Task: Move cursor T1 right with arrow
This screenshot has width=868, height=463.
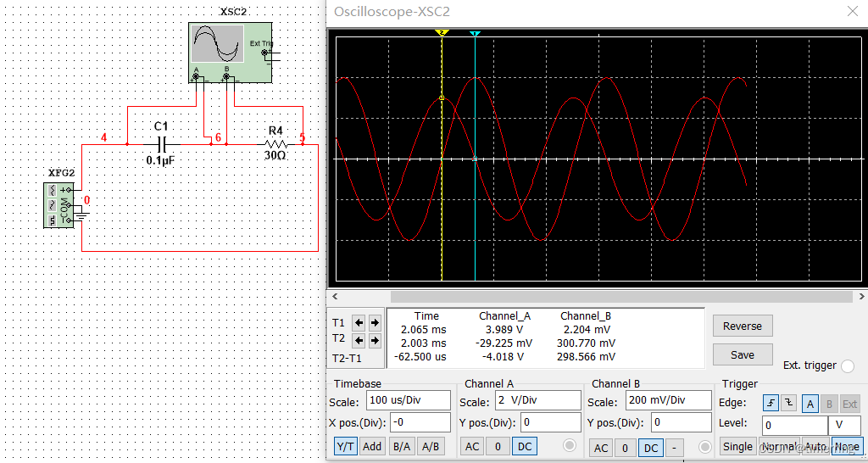Action: point(375,322)
